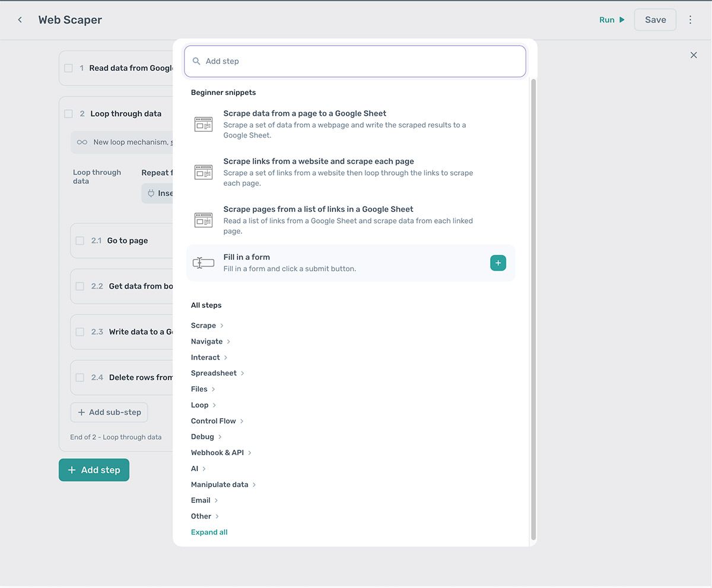Expand the Email category
Image resolution: width=712 pixels, height=588 pixels.
pos(205,501)
